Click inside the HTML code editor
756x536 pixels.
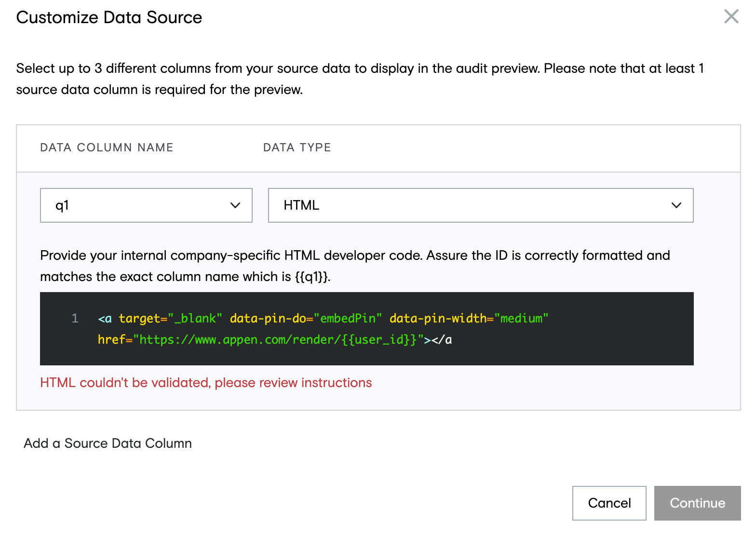367,329
